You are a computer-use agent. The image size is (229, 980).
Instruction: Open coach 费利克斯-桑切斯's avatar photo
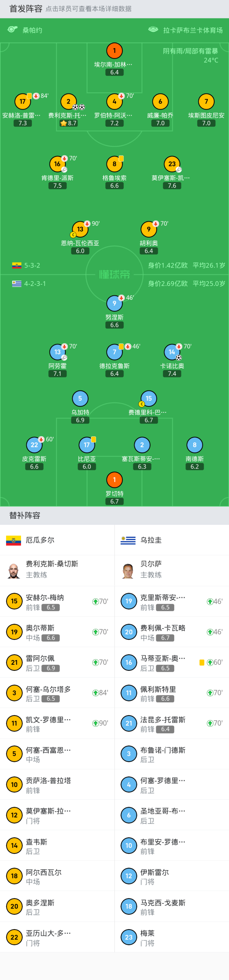pos(14,570)
